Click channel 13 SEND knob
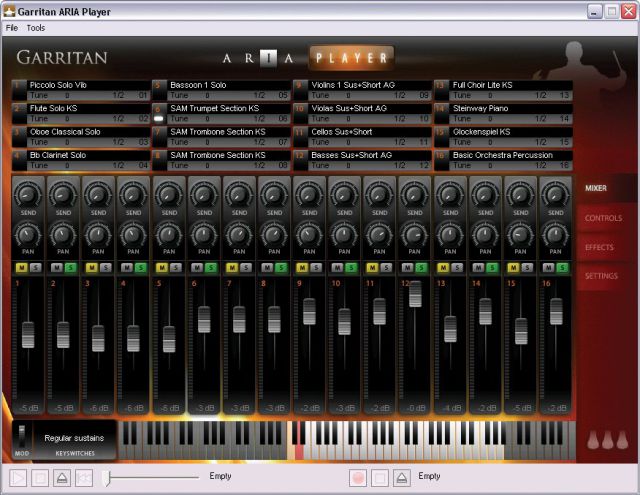The height and width of the screenshot is (495, 640). (450, 195)
